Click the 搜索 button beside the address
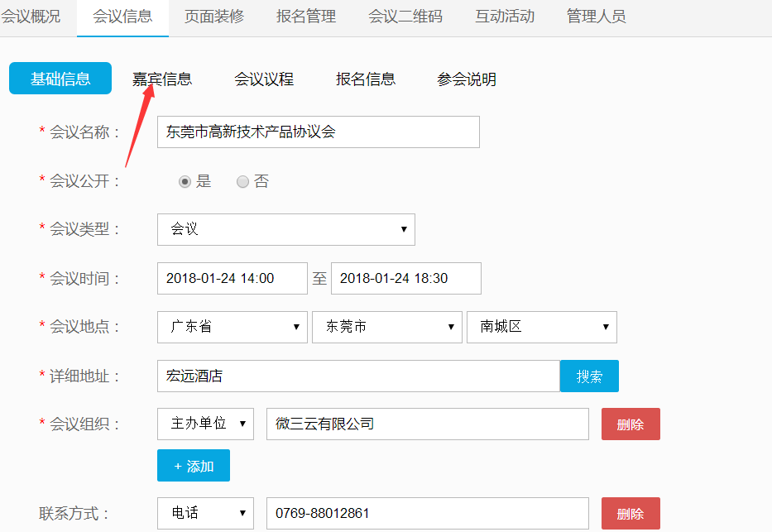Viewport: 772px width, 532px height. click(x=589, y=376)
